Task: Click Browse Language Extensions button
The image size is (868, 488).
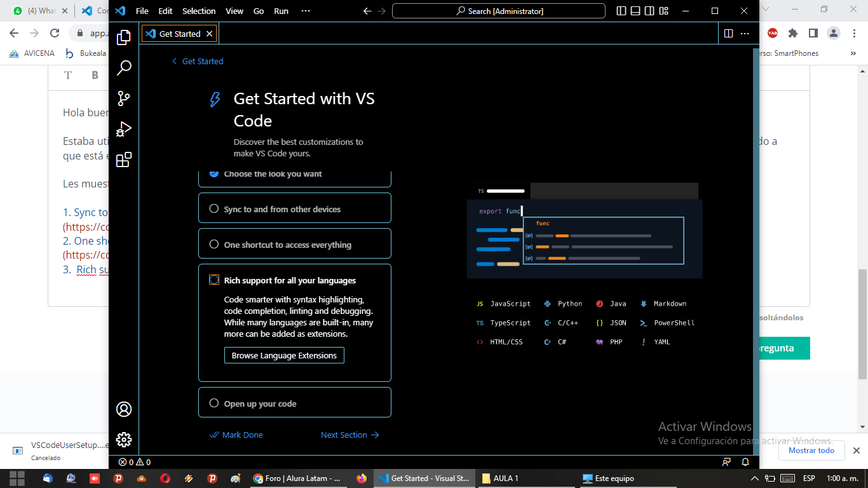Action: 284,355
